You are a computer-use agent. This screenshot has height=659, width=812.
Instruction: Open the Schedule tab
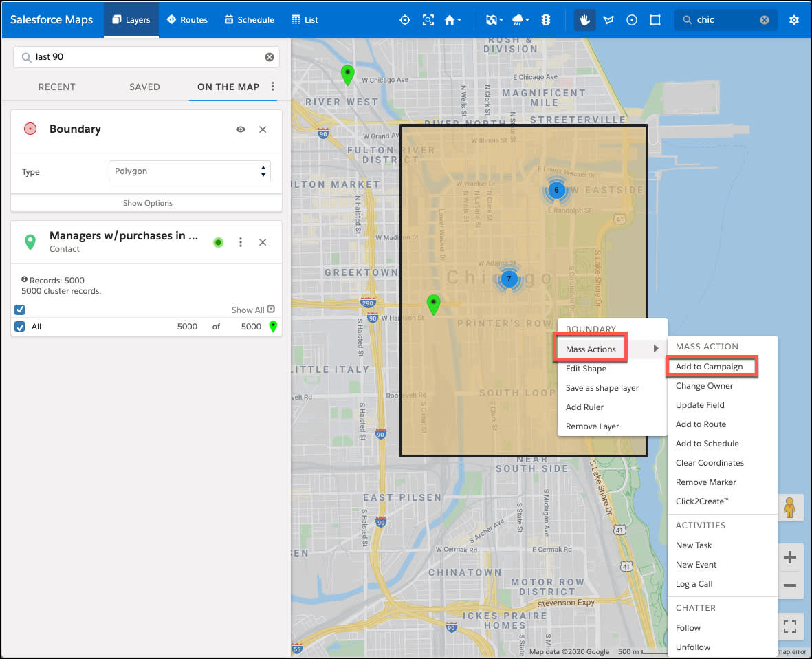(x=249, y=20)
